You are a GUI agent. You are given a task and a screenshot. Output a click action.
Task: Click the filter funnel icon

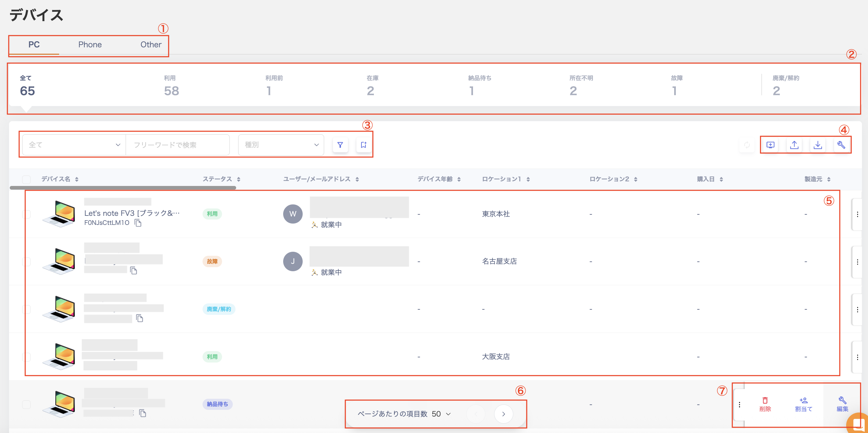pyautogui.click(x=340, y=145)
